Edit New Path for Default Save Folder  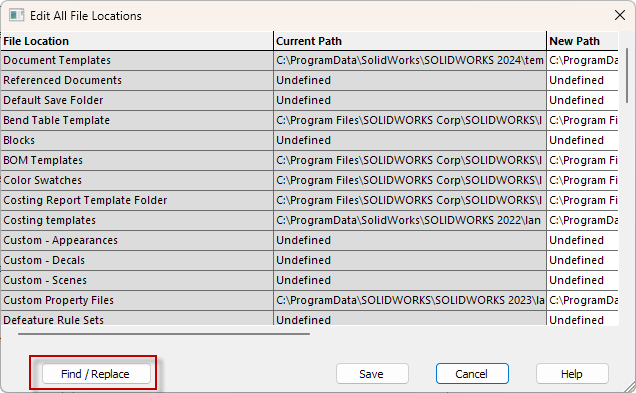pyautogui.click(x=582, y=100)
